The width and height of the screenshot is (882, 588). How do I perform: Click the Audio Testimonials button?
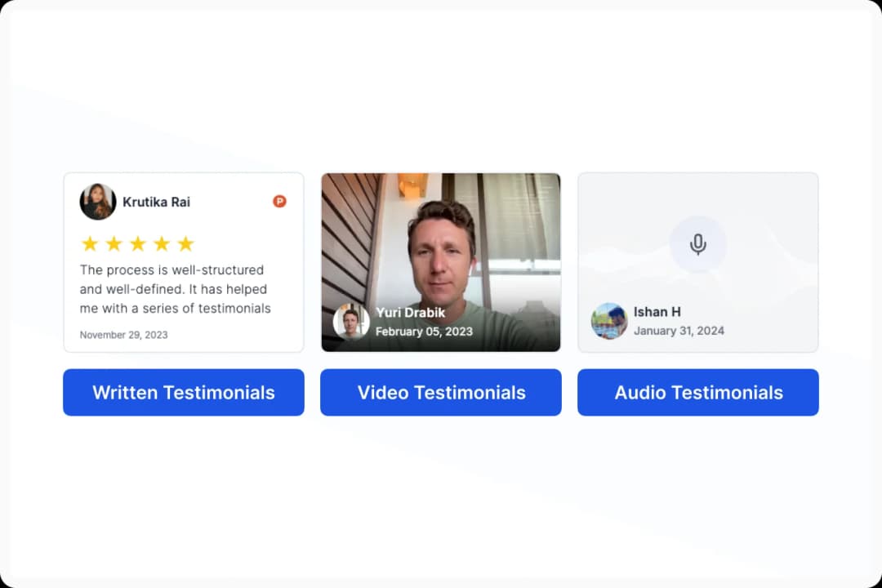697,393
